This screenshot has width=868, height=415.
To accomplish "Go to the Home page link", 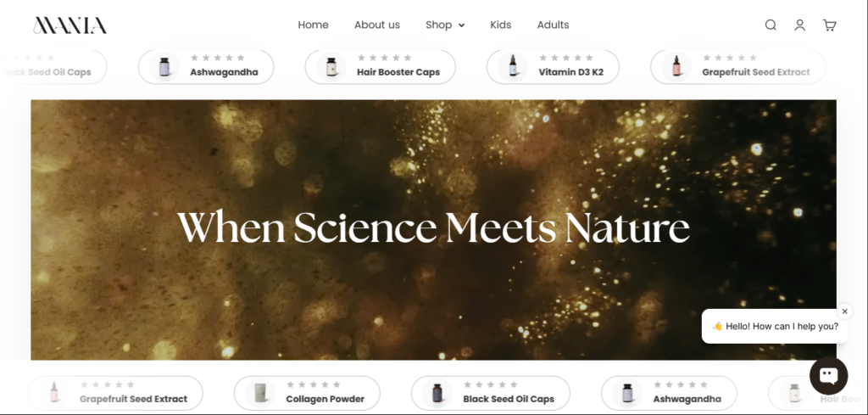I will point(314,25).
